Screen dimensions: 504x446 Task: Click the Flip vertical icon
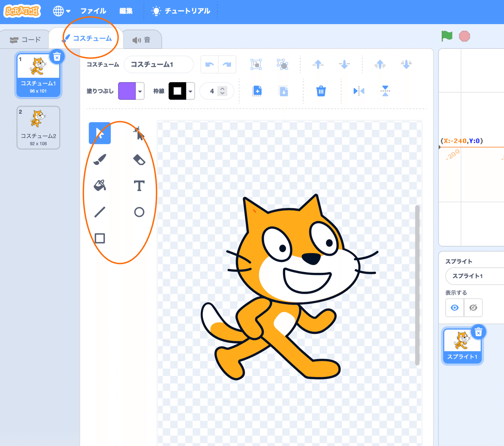click(x=385, y=91)
